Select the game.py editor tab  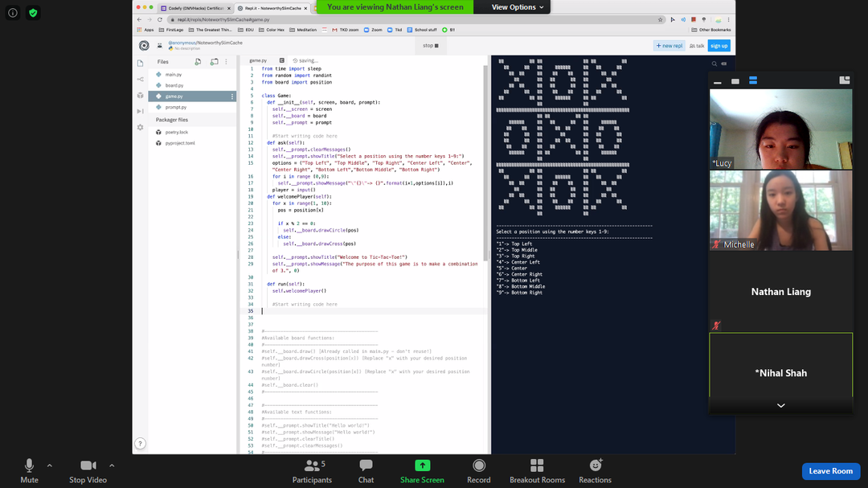[259, 59]
